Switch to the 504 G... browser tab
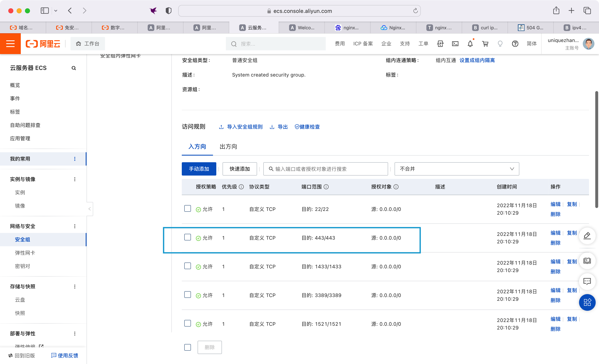Image resolution: width=599 pixels, height=364 pixels. coord(530,28)
